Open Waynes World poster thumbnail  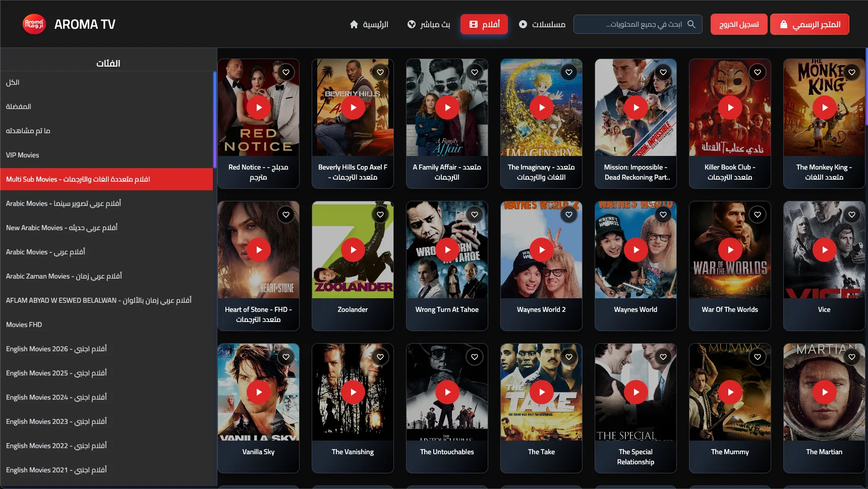635,250
